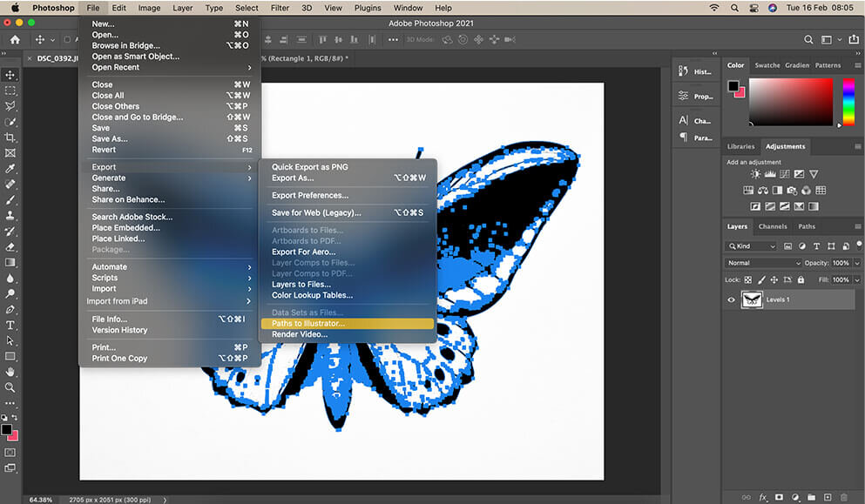Click the Home icon in options bar
Viewport: 865px width, 504px height.
(15, 40)
